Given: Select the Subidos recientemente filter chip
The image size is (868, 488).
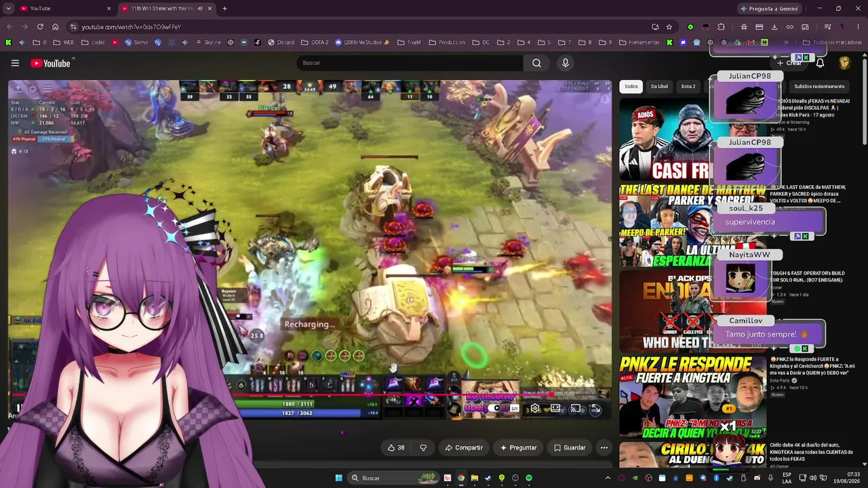Looking at the screenshot, I should click(x=819, y=86).
